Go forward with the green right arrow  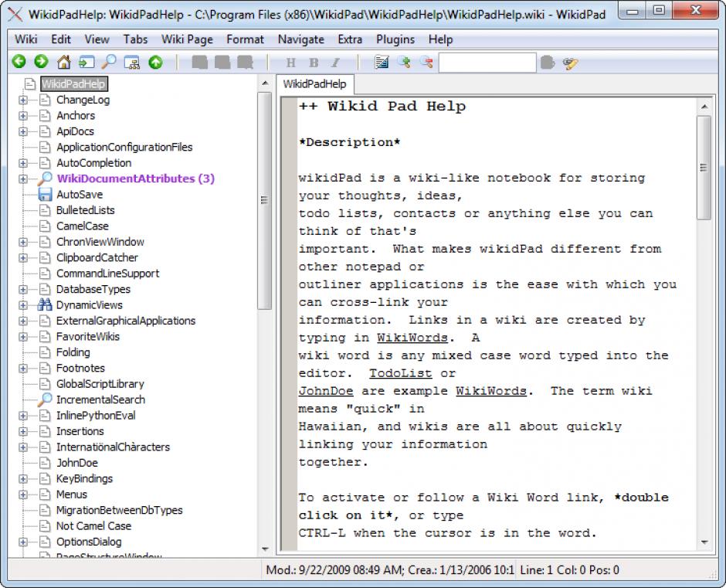(41, 62)
